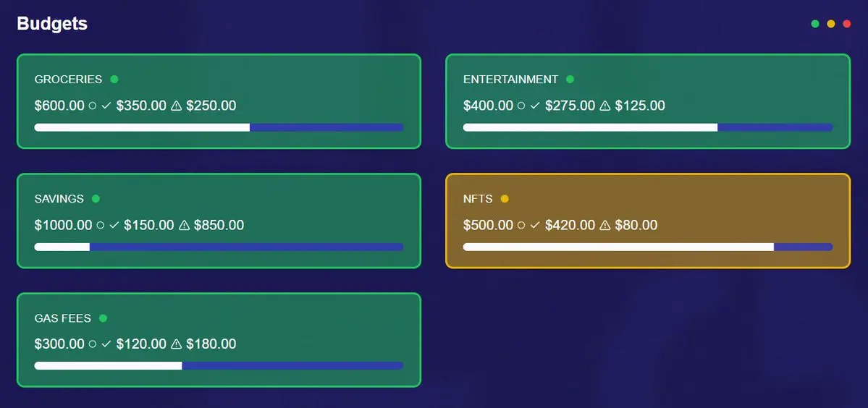868x408 pixels.
Task: Open the Gas Fees budget card title
Action: point(62,318)
